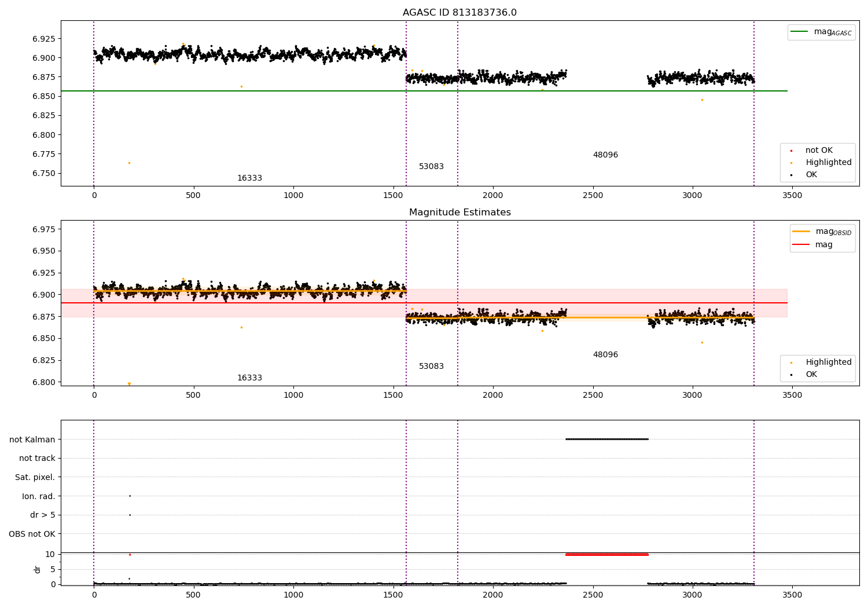Screen dimensions: 868x608
Task: Click the red "mag" legend entry
Action: click(x=813, y=245)
